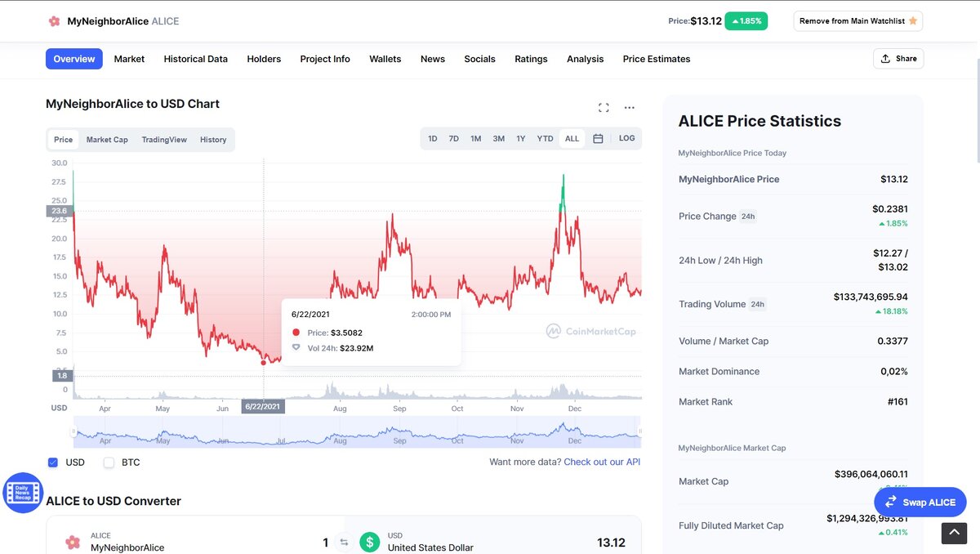Click the back-to-top arrow button

click(x=954, y=534)
